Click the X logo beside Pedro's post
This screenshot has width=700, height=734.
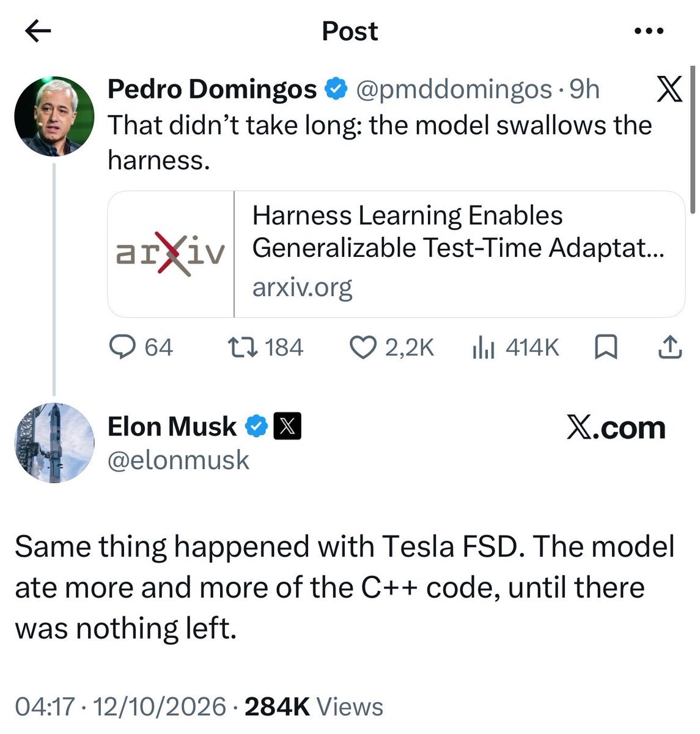pos(669,91)
